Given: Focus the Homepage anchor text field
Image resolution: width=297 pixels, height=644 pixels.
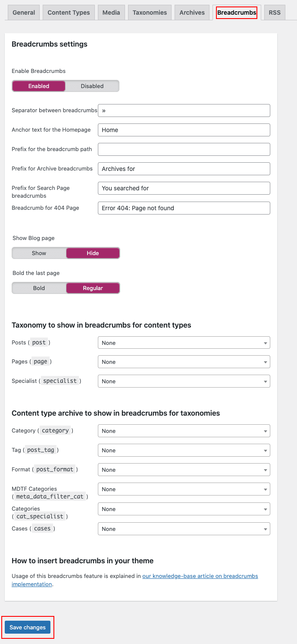Looking at the screenshot, I should coord(184,130).
